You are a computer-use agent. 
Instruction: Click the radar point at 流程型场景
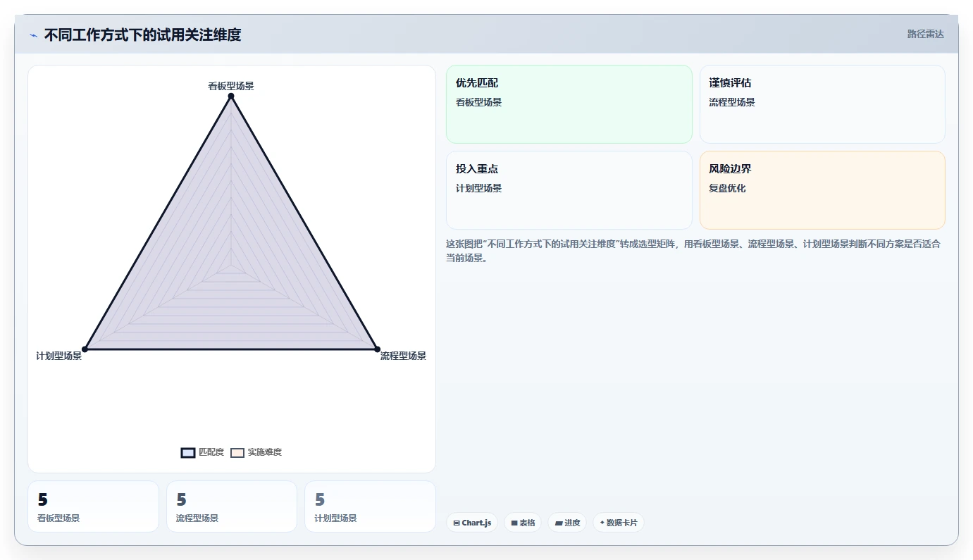(x=377, y=349)
